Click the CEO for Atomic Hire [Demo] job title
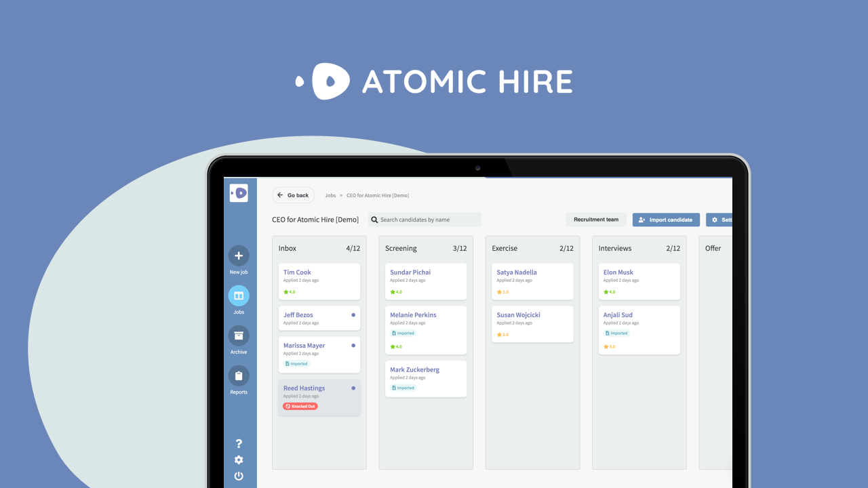This screenshot has height=488, width=868. pyautogui.click(x=315, y=220)
